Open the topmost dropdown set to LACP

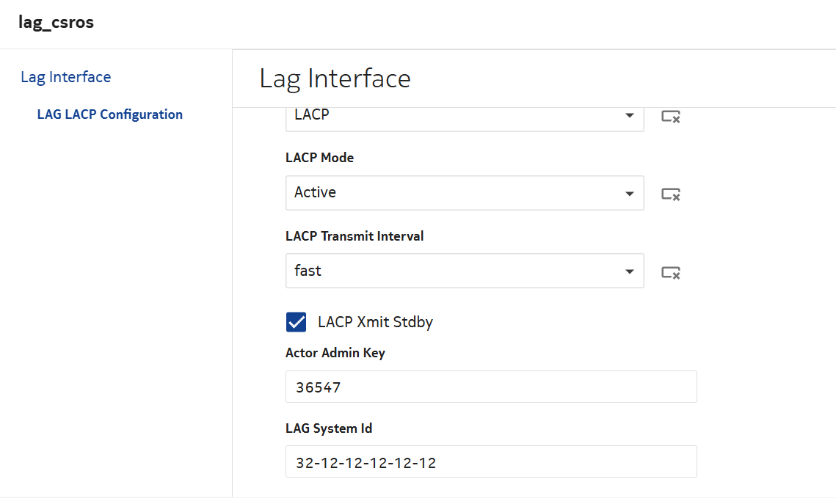[x=455, y=116]
